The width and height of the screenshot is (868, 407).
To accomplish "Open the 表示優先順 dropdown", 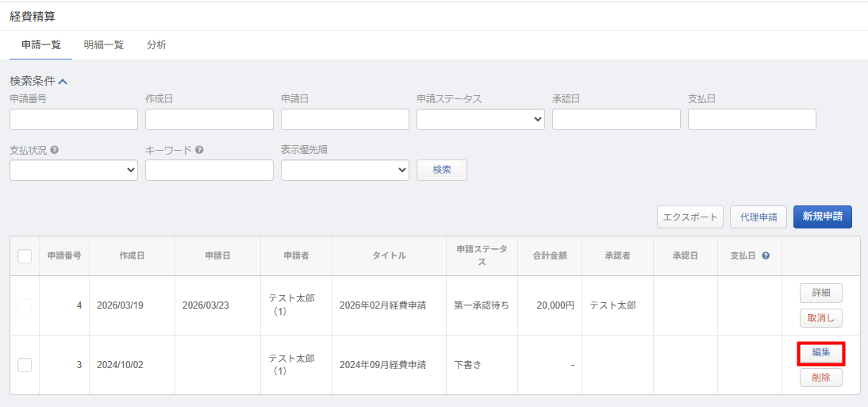I will click(x=345, y=171).
